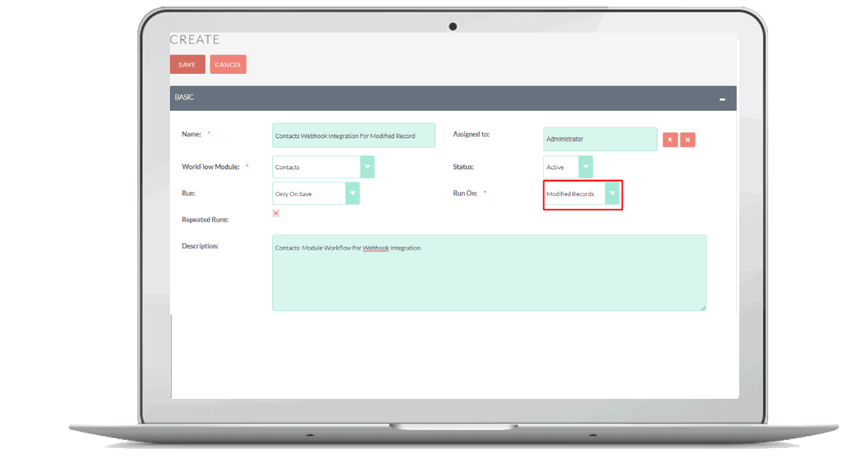The height and width of the screenshot is (456, 868).
Task: Open the WorkFlow Module Contacts dropdown
Action: tap(323, 167)
